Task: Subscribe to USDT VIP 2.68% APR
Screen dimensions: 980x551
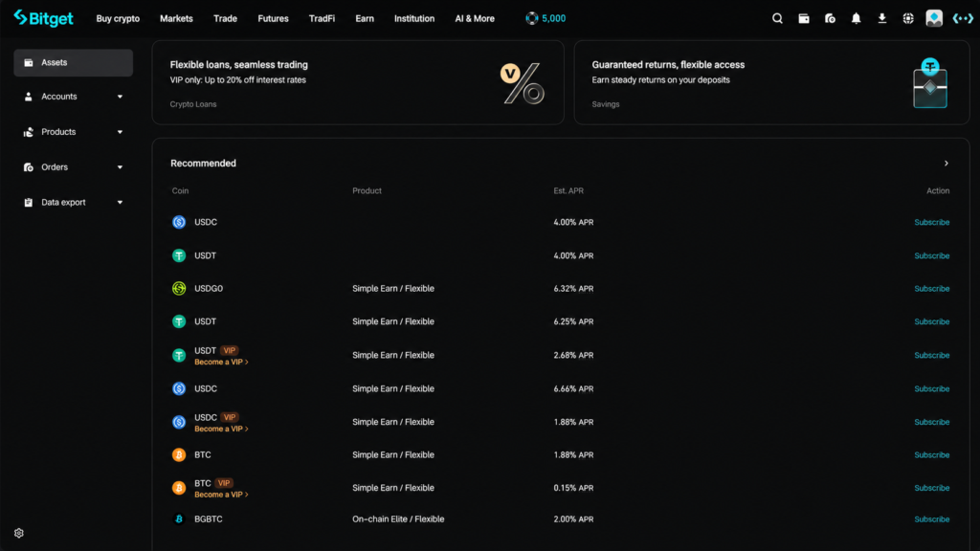Action: click(931, 355)
